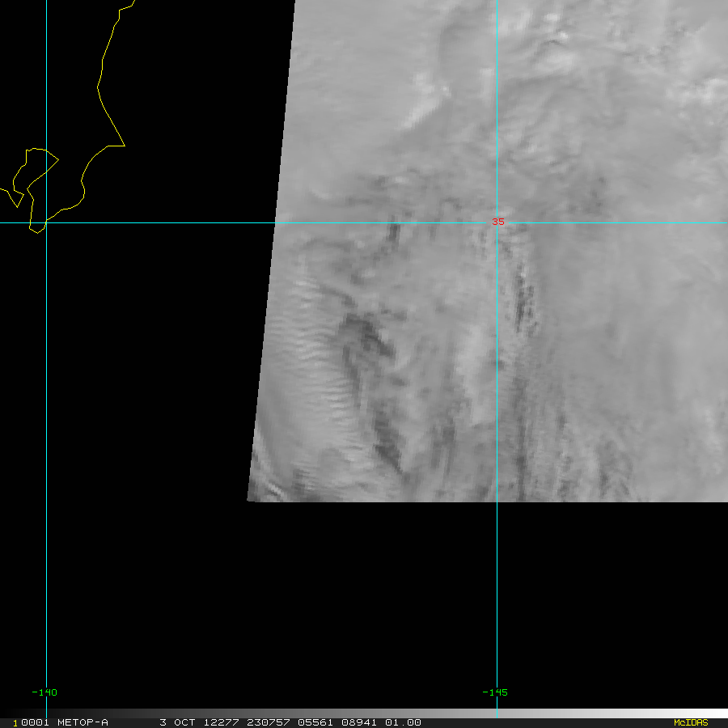Click the green -140 longitude label

(x=44, y=692)
